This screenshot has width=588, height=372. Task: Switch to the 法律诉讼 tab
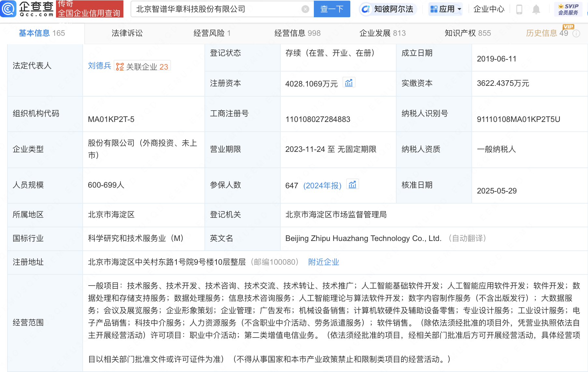click(127, 33)
